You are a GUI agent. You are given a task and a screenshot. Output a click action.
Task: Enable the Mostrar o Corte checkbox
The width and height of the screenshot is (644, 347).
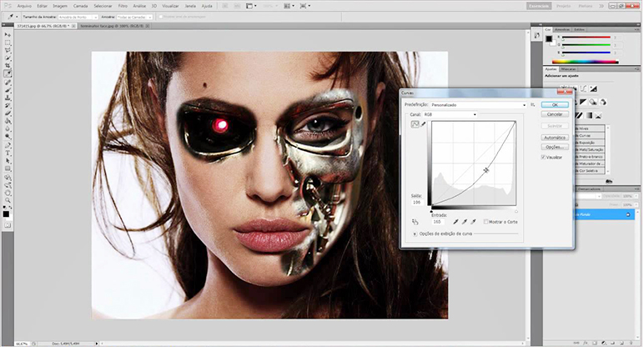tap(486, 222)
